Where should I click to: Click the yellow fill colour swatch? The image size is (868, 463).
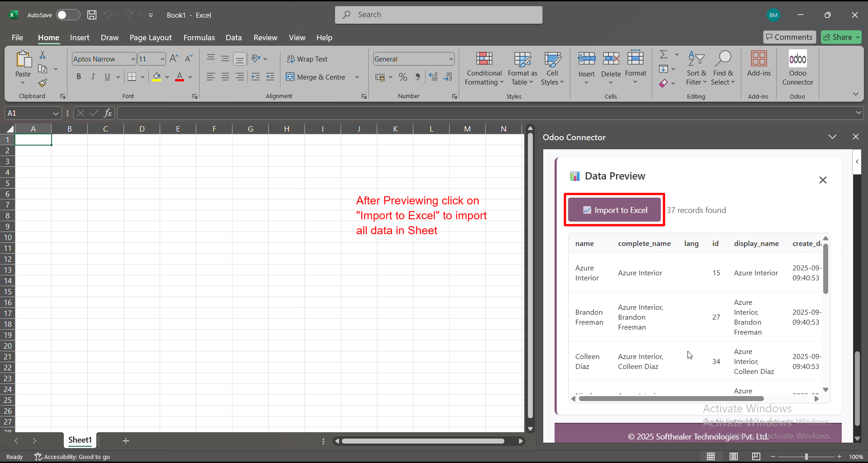tap(157, 77)
